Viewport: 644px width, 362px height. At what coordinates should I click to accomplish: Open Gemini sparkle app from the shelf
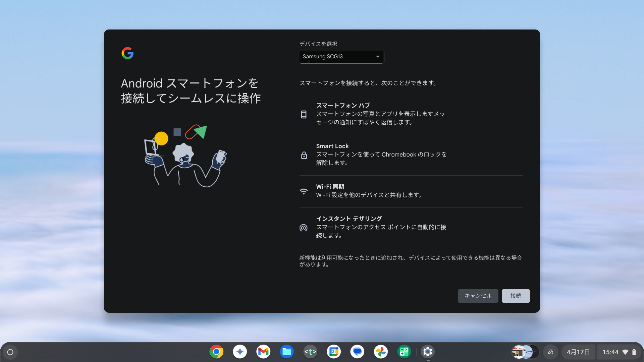(x=240, y=352)
